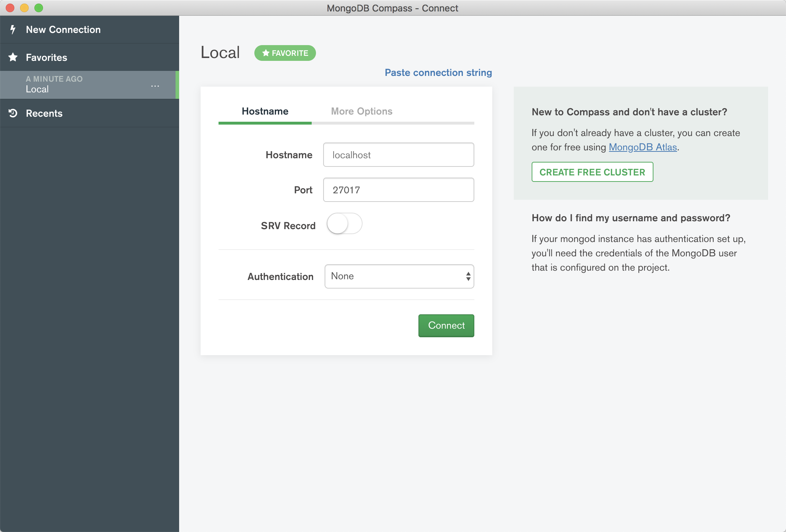Screen dimensions: 786x532
Task: Toggle the SRV Record switch
Action: pos(344,224)
